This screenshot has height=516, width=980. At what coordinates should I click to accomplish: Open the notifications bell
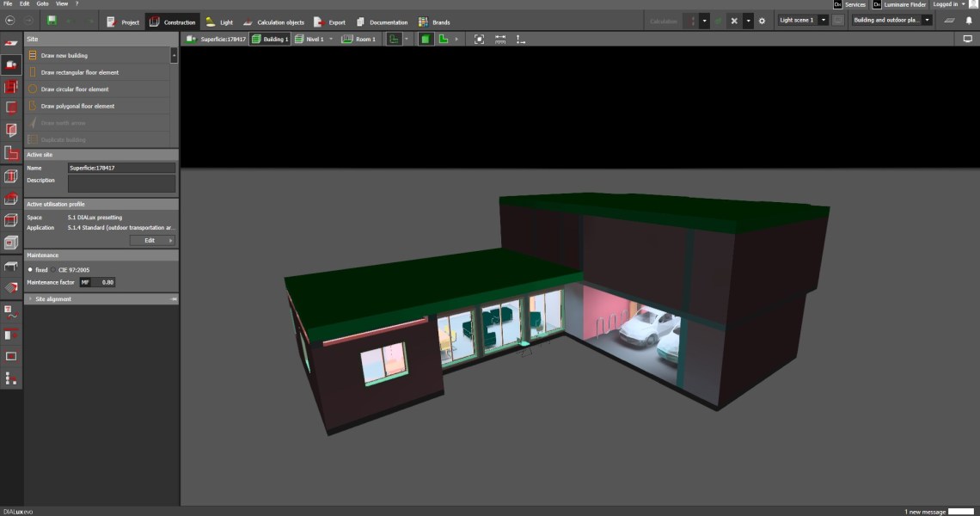(969, 21)
